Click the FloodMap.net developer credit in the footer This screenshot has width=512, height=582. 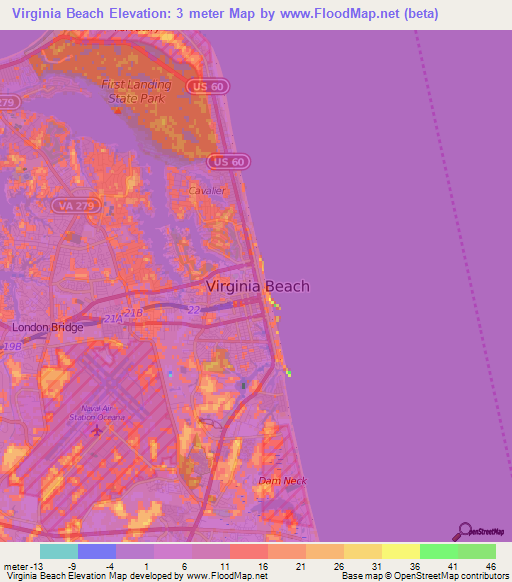137,576
